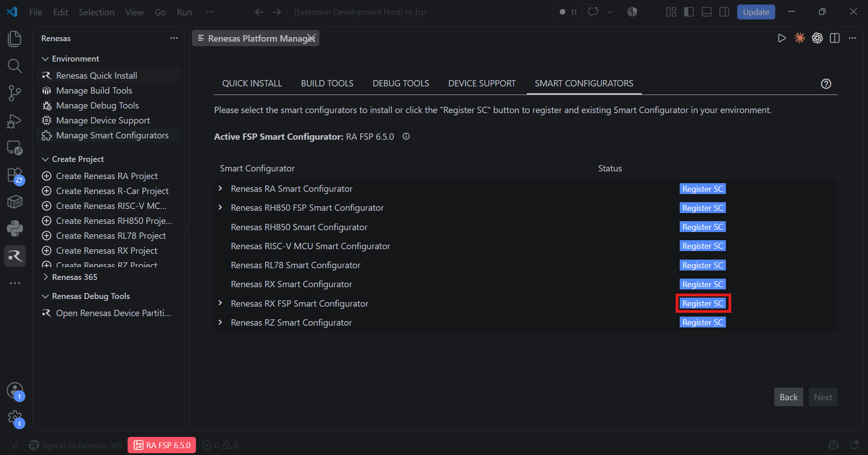Toggle the bottom panel layout icon
The image size is (868, 455).
pyautogui.click(x=706, y=12)
